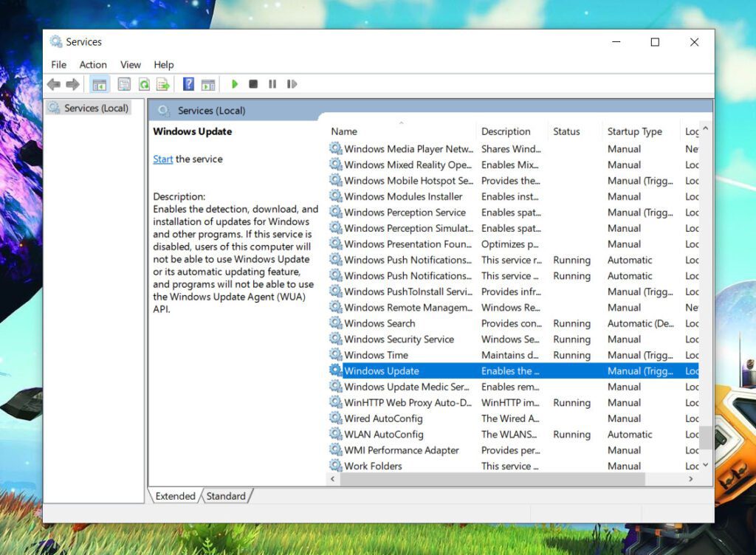This screenshot has height=555, width=756.
Task: Click 'Optimizes p...' description cell
Action: (x=510, y=244)
